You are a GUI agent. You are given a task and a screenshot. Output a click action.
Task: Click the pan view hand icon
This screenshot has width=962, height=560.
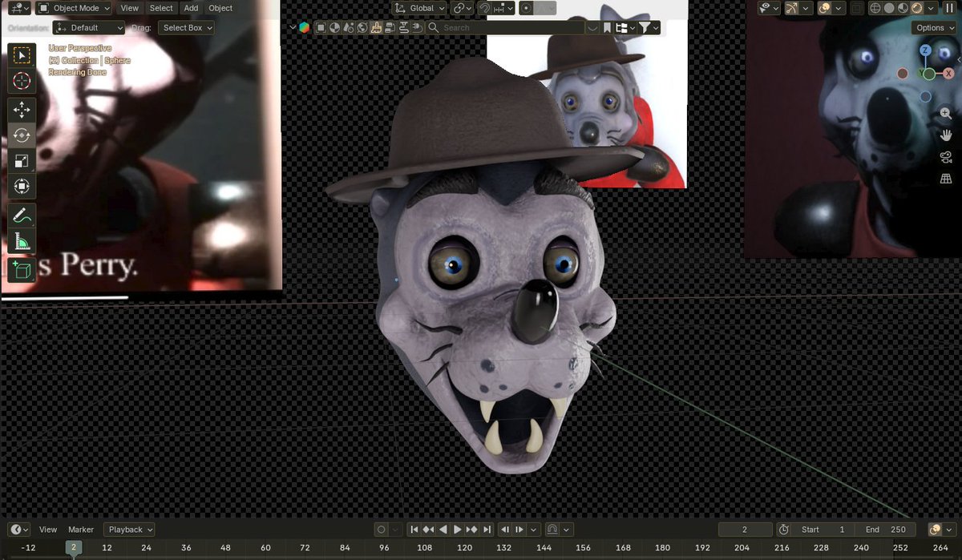(x=946, y=135)
